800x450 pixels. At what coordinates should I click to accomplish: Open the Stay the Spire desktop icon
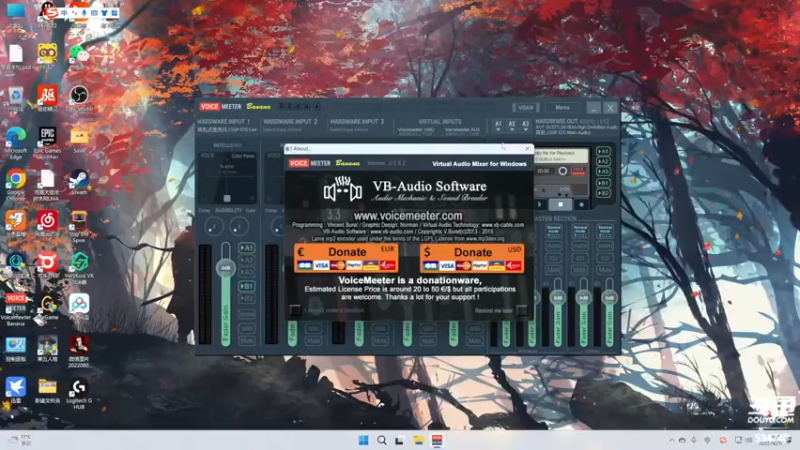pyautogui.click(x=79, y=227)
